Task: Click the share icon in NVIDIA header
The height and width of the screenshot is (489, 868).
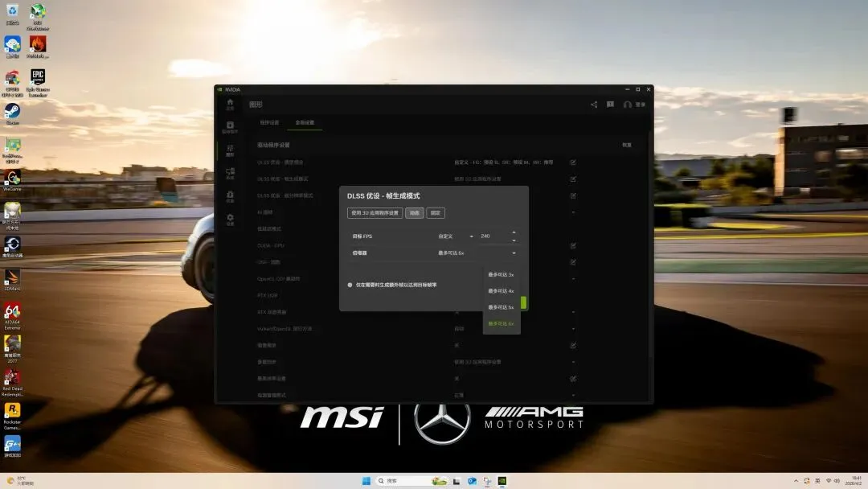Action: (x=594, y=104)
